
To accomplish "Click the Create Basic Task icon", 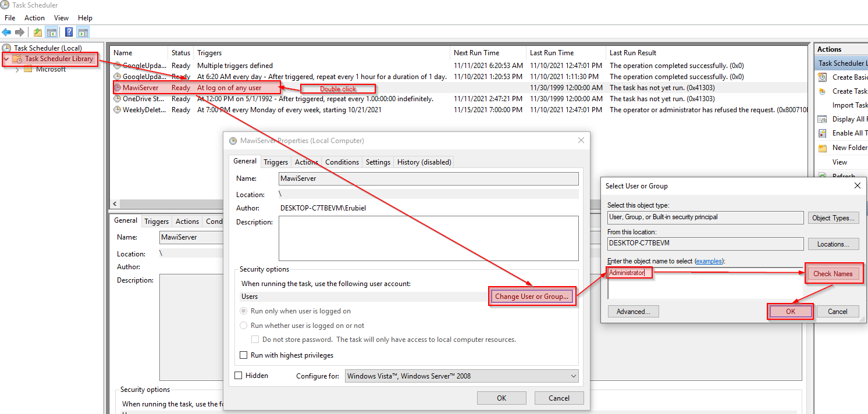I will 822,77.
